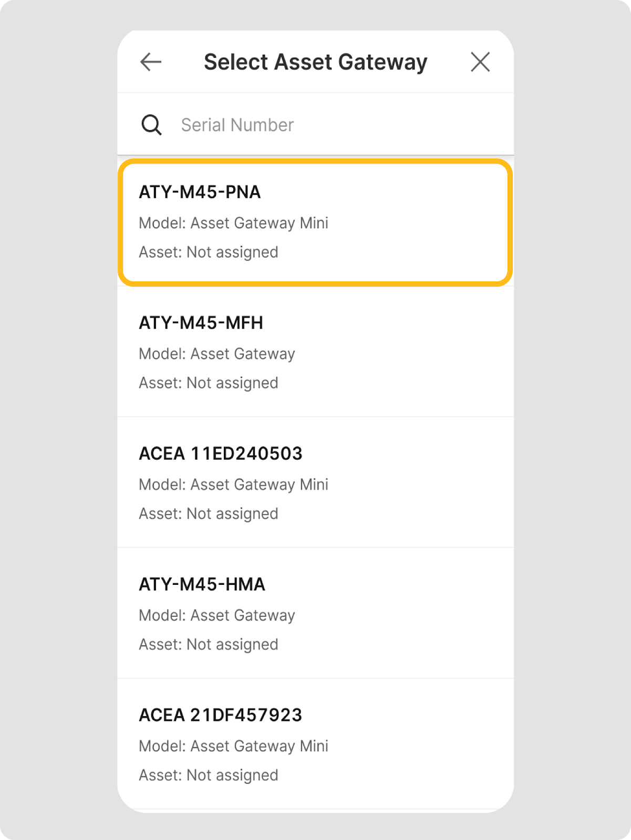Click the asset status under ATY-M45-MFH
The height and width of the screenshot is (840, 631).
coord(209,383)
